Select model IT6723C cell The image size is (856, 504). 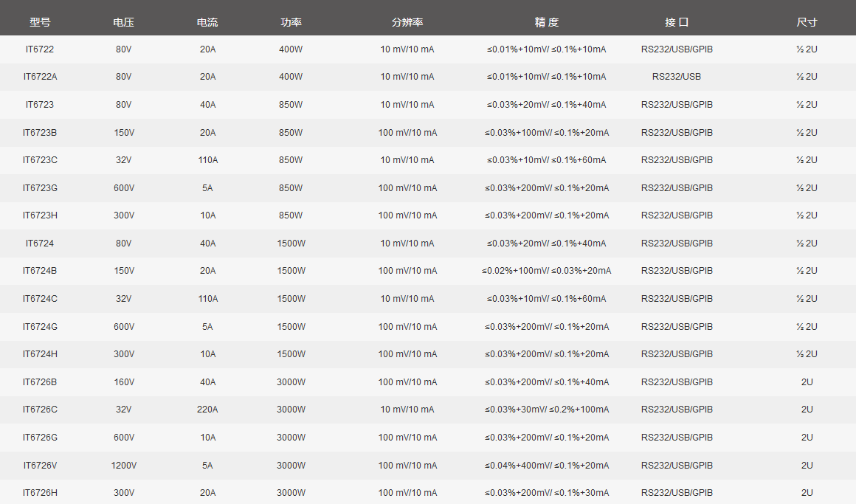(x=40, y=160)
